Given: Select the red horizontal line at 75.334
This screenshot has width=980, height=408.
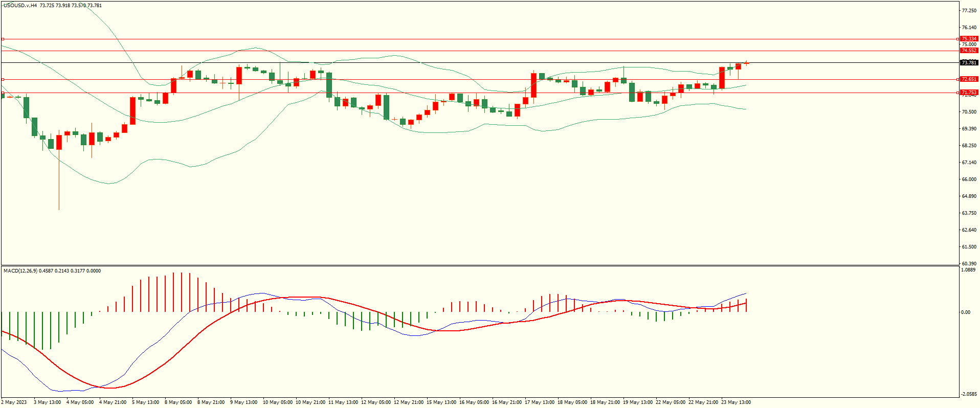Looking at the screenshot, I should tap(480, 39).
